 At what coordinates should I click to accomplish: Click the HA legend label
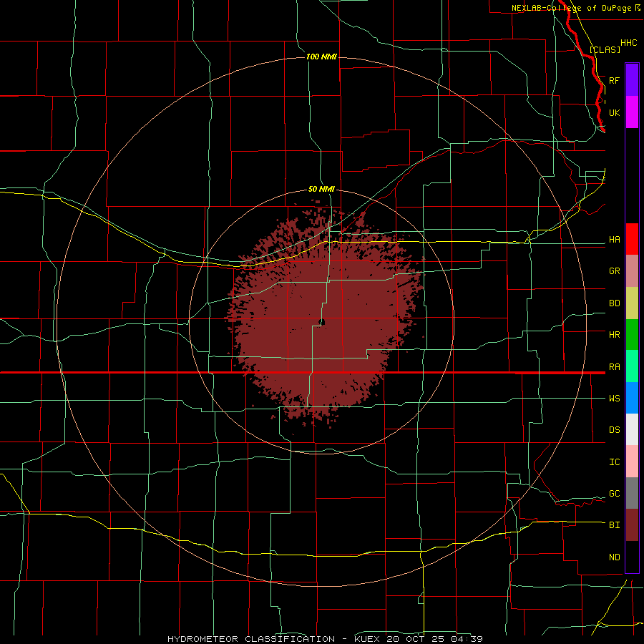point(615,240)
